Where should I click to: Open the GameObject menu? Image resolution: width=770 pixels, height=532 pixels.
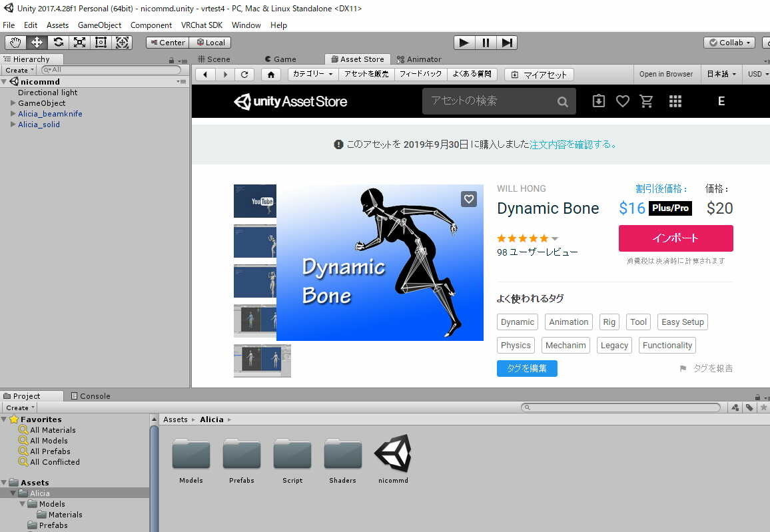pos(99,25)
